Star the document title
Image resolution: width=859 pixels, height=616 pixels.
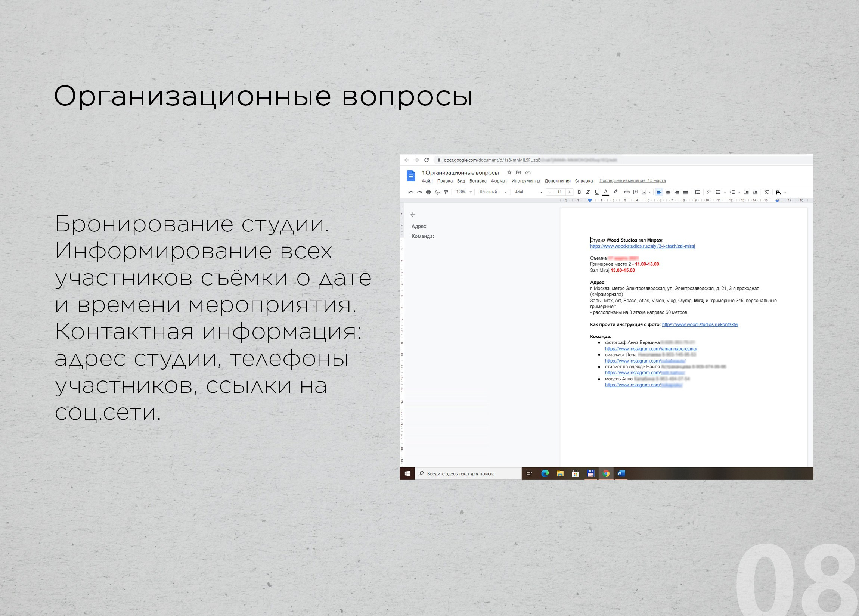coord(509,172)
